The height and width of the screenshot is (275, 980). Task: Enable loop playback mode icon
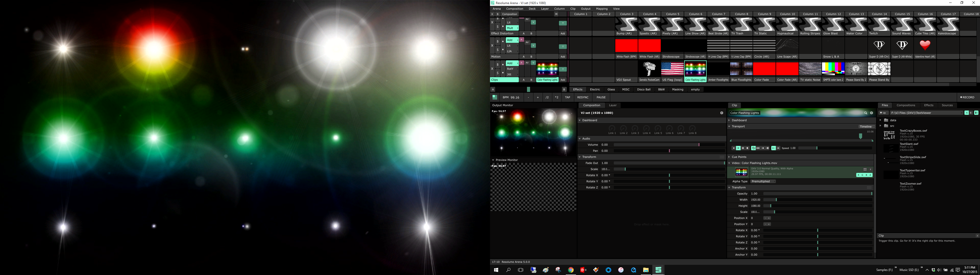point(753,148)
